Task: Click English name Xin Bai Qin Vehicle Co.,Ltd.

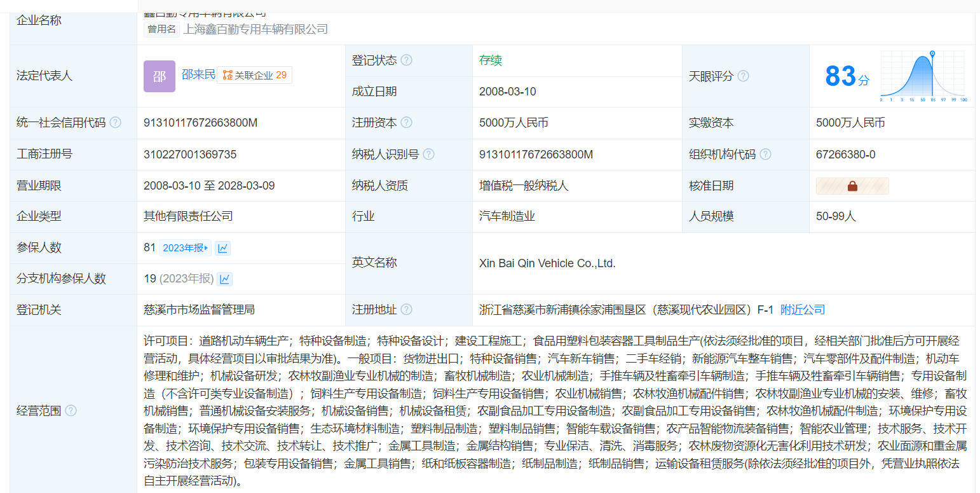Action: (x=547, y=263)
